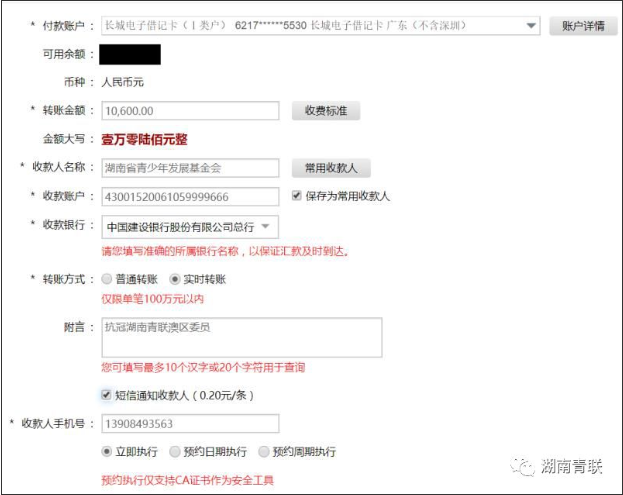623x495 pixels.
Task: Click the 收款账户 account number field
Action: (190, 197)
